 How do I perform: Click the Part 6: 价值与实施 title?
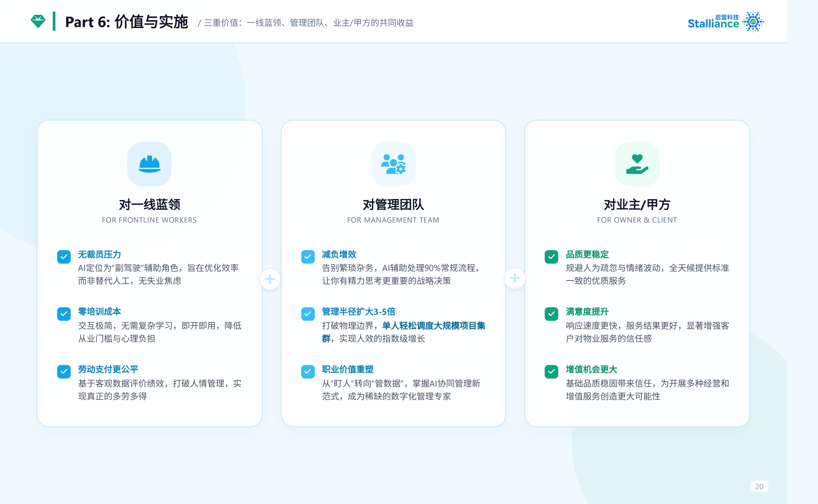coord(126,22)
